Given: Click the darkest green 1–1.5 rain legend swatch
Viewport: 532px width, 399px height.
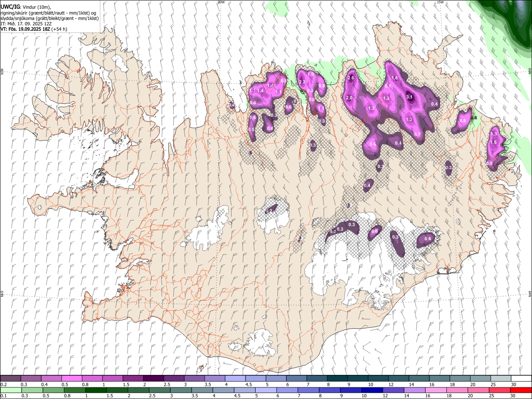Looking at the screenshot, I should 96,390.
